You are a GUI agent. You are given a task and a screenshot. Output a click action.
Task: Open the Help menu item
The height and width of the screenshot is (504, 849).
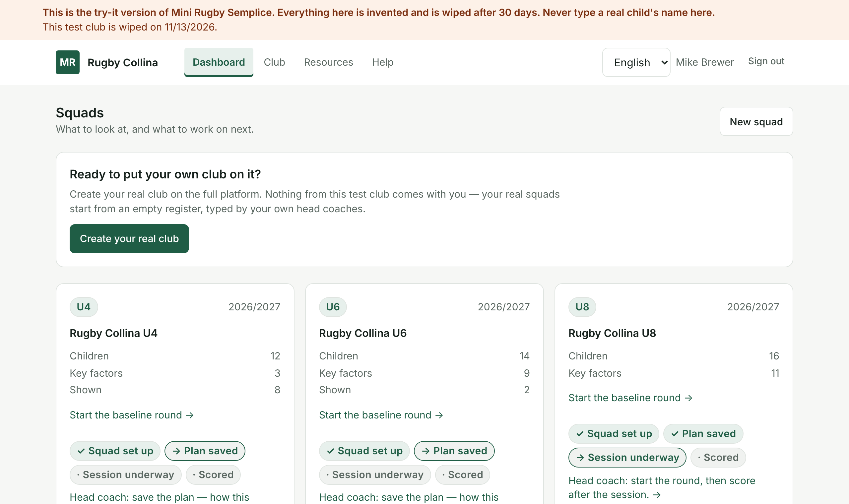pyautogui.click(x=383, y=62)
